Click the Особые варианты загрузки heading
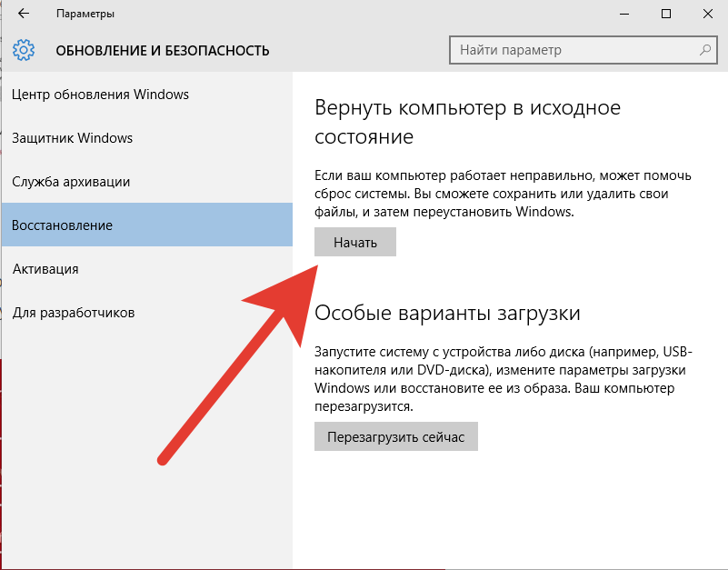Viewport: 728px width, 570px height. pyautogui.click(x=447, y=313)
